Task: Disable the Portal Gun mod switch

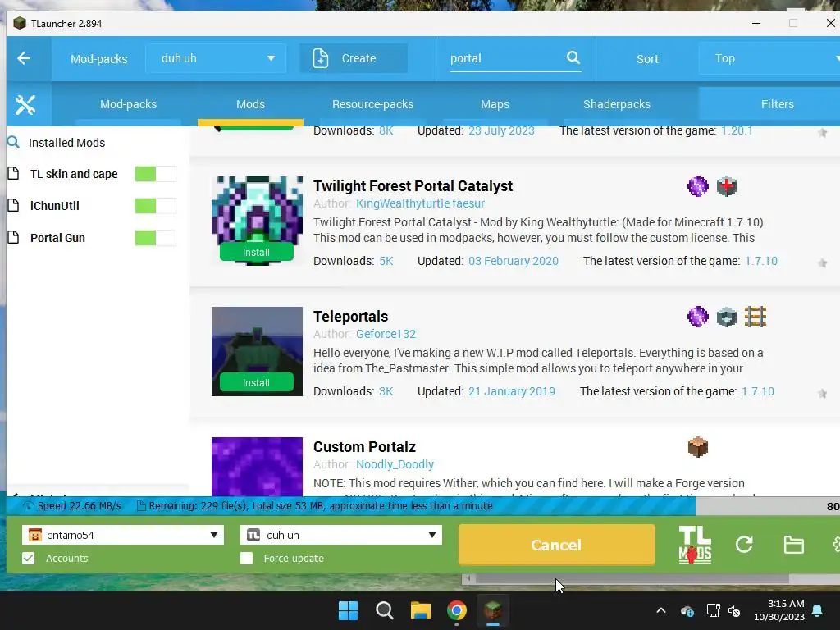Action: pyautogui.click(x=155, y=238)
